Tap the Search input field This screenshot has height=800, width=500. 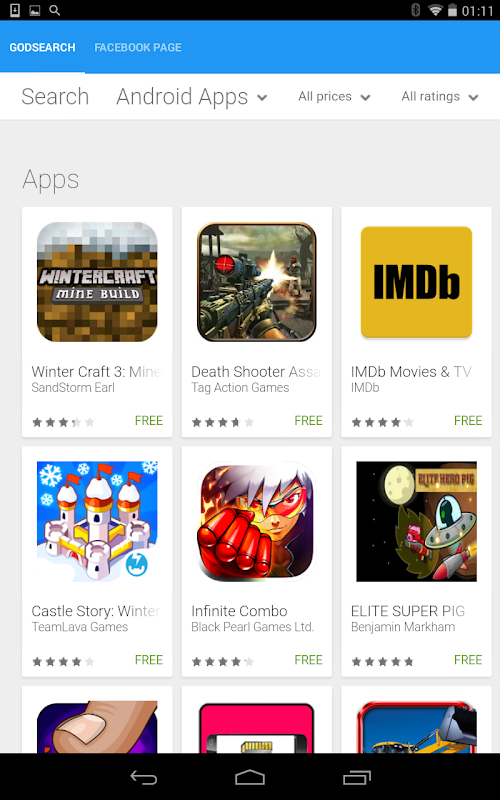tap(55, 96)
